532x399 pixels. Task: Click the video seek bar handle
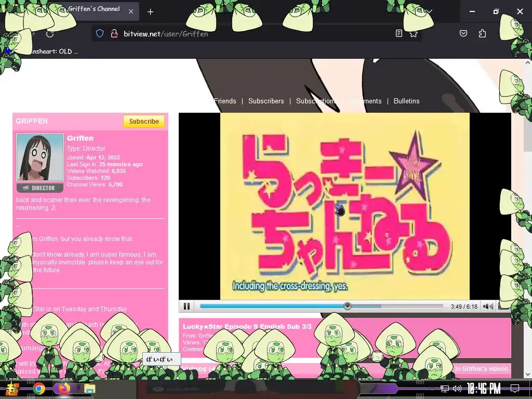point(347,306)
